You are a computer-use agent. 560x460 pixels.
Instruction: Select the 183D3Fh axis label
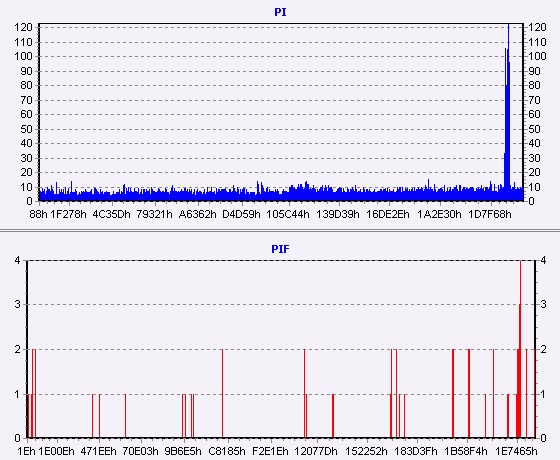coord(416,451)
